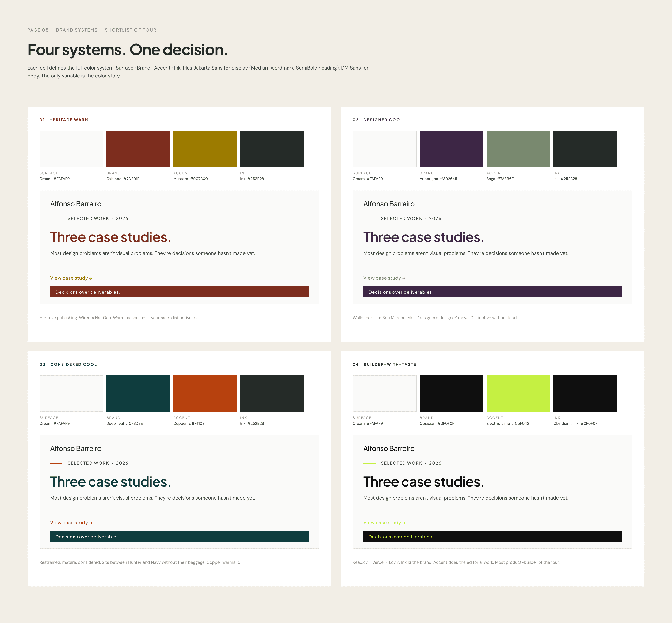Pick the Copper #B7410E accent swatch
The image size is (672, 623).
point(205,393)
